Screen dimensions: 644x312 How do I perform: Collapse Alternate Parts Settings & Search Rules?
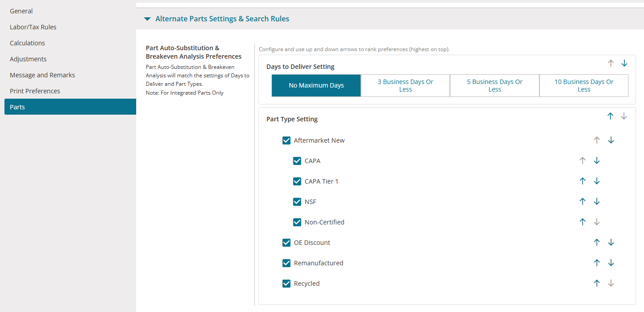pos(147,19)
